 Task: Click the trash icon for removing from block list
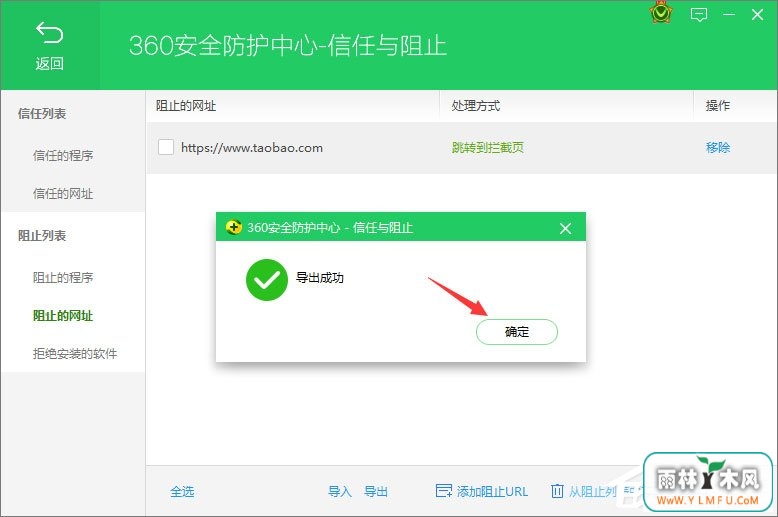coord(557,491)
